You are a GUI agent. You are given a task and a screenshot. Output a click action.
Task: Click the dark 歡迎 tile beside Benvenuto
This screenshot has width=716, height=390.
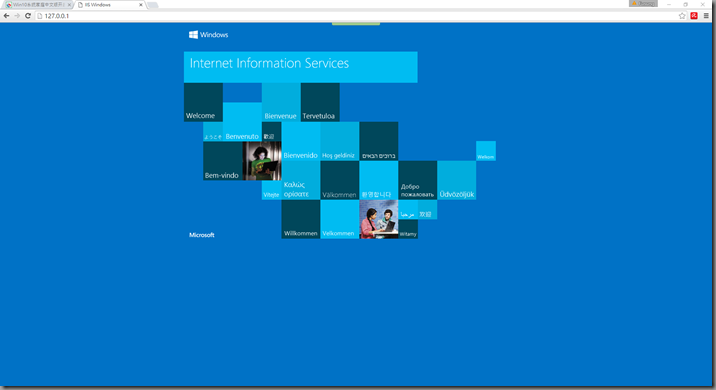271,132
